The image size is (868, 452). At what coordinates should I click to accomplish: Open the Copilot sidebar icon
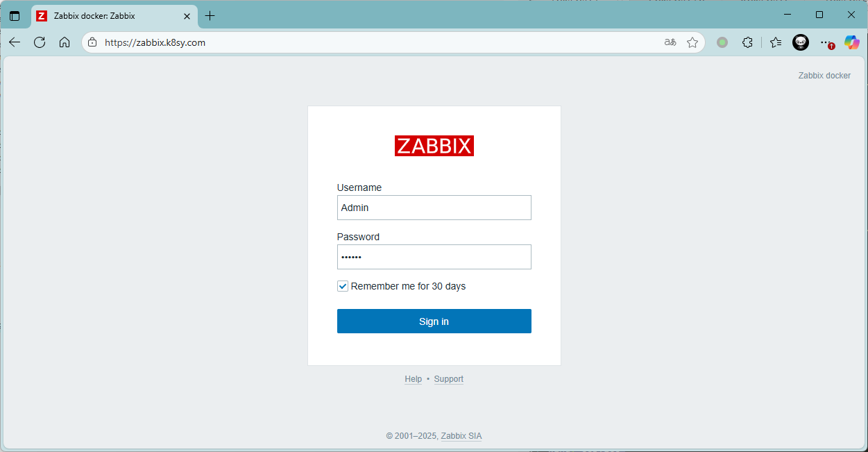pyautogui.click(x=851, y=42)
